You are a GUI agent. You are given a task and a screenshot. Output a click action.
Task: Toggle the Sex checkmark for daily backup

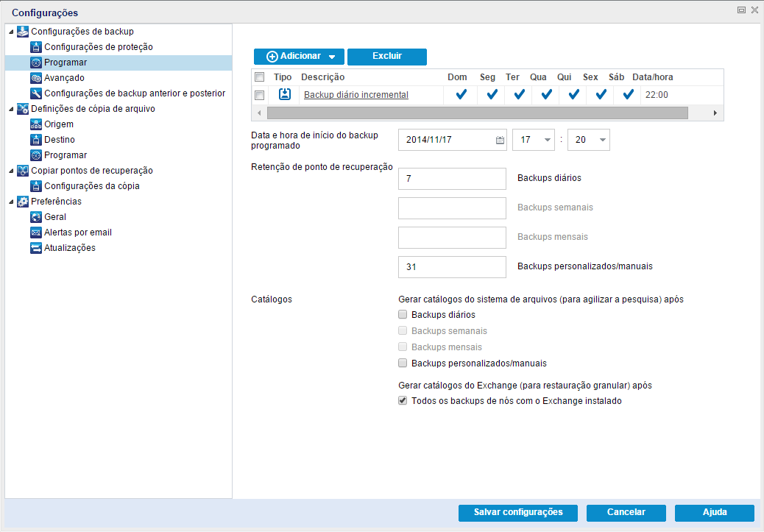click(x=601, y=94)
